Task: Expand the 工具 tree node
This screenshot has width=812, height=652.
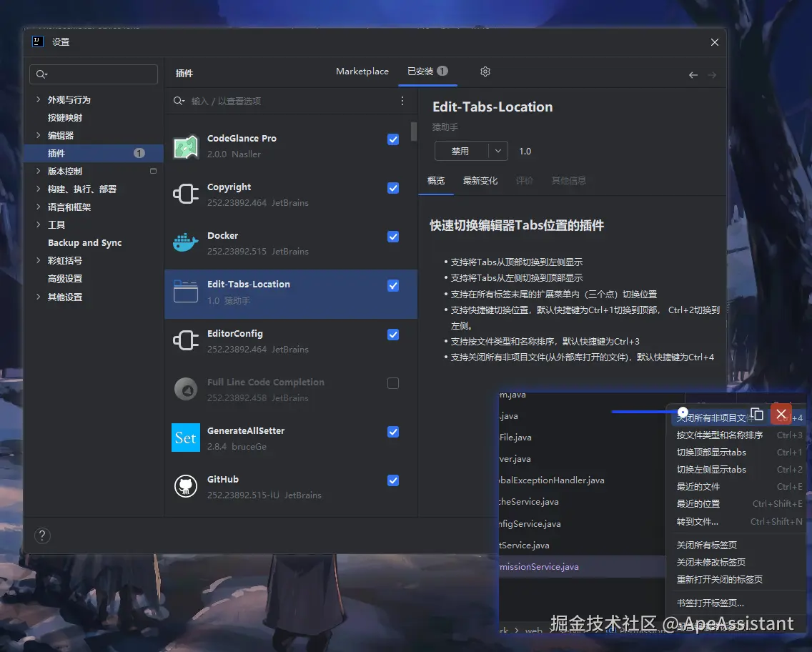Action: (39, 224)
